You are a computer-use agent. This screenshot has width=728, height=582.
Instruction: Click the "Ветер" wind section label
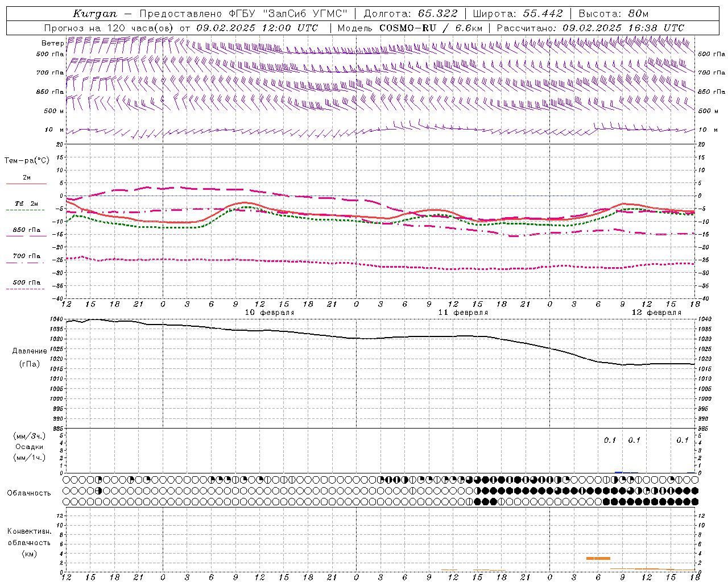pos(52,43)
